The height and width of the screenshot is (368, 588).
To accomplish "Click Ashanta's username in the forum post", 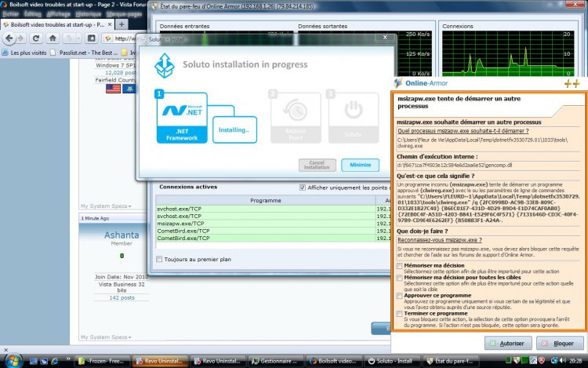I will [x=122, y=235].
